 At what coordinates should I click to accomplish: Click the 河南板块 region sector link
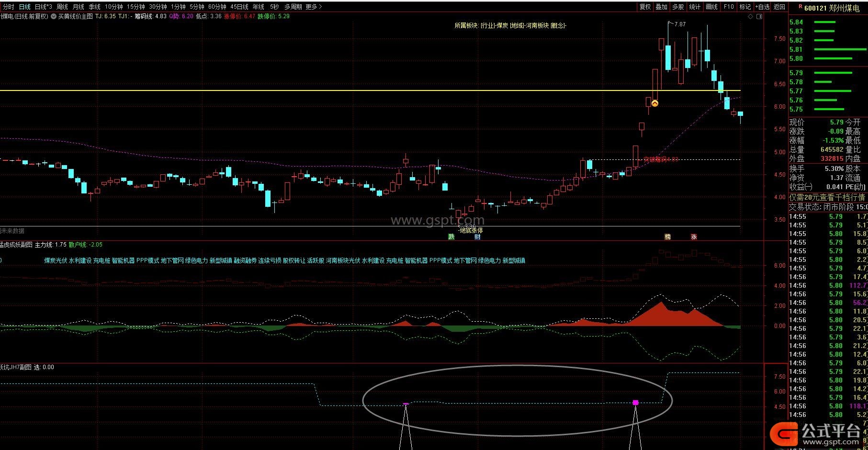tap(537, 25)
